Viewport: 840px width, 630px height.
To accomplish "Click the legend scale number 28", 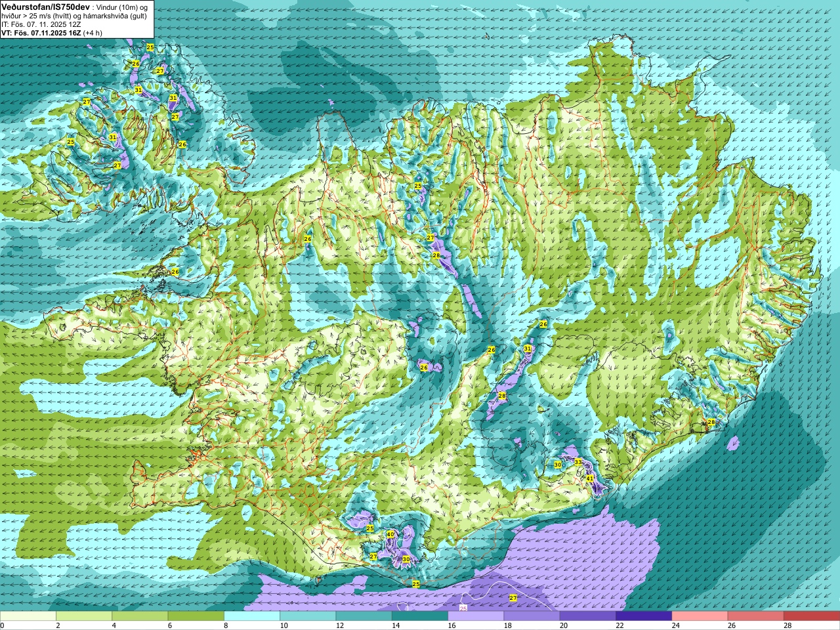I will pyautogui.click(x=787, y=625).
